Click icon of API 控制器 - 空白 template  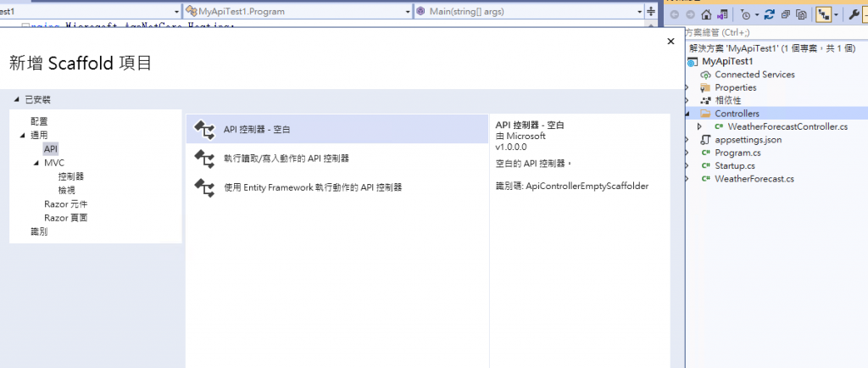[204, 130]
